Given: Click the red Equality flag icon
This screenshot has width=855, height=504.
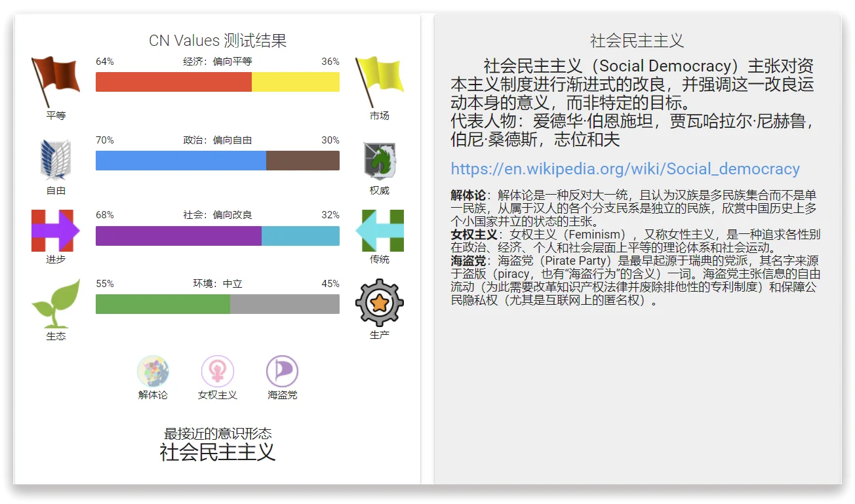Looking at the screenshot, I should tap(56, 81).
